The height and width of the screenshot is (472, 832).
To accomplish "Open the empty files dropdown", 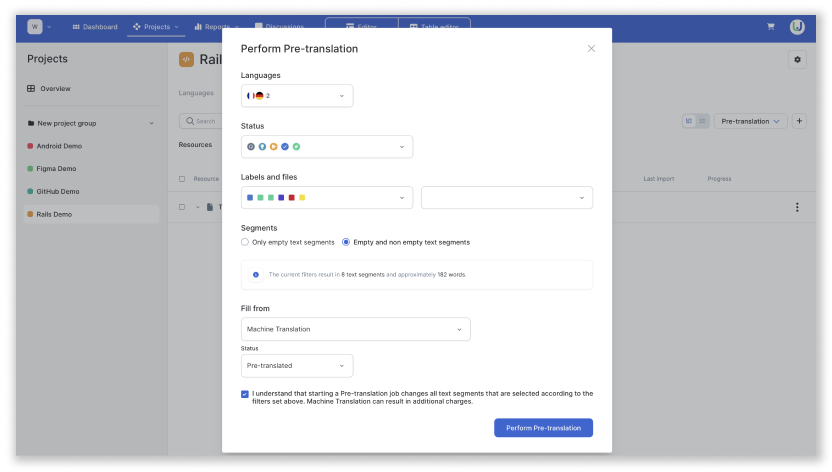I will [x=507, y=198].
